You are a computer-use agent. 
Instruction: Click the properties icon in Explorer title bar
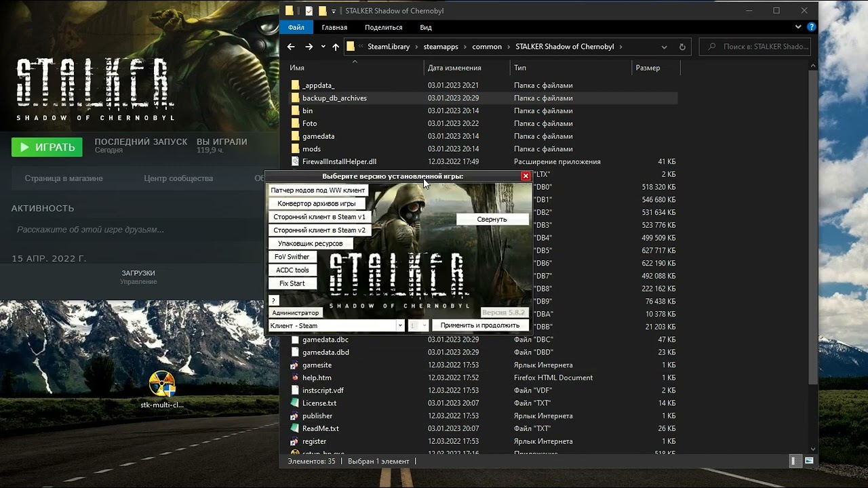[x=309, y=11]
